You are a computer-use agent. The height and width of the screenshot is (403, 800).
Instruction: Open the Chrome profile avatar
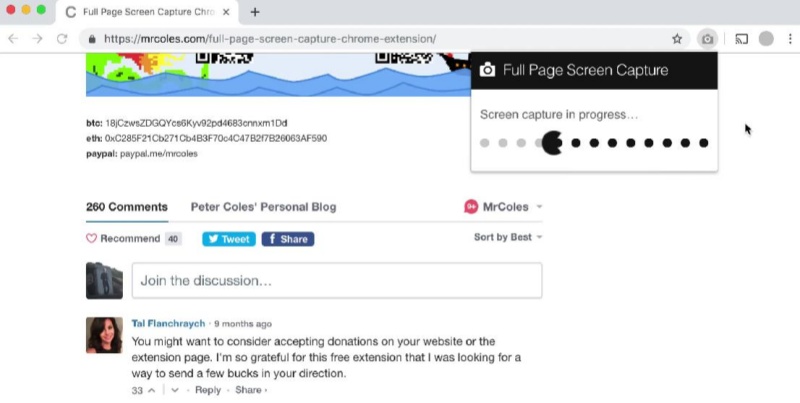click(x=766, y=39)
